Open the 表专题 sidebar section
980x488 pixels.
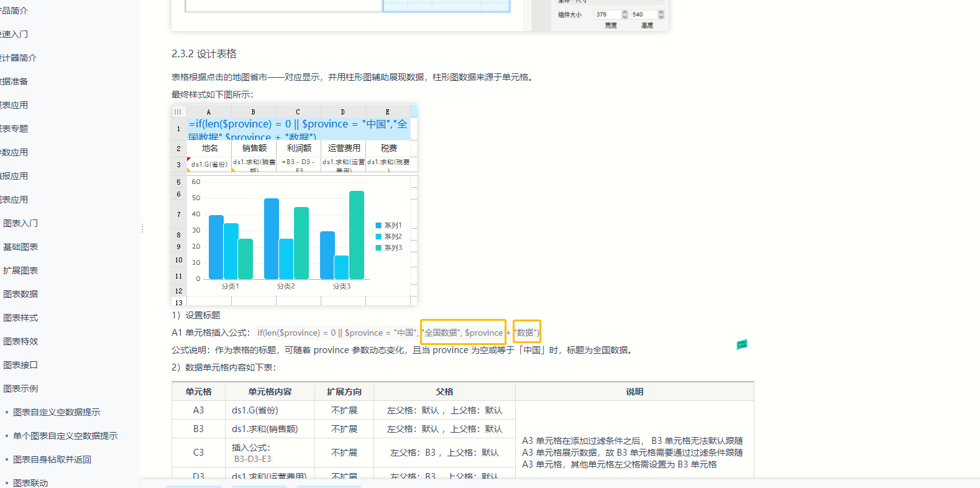pyautogui.click(x=14, y=129)
